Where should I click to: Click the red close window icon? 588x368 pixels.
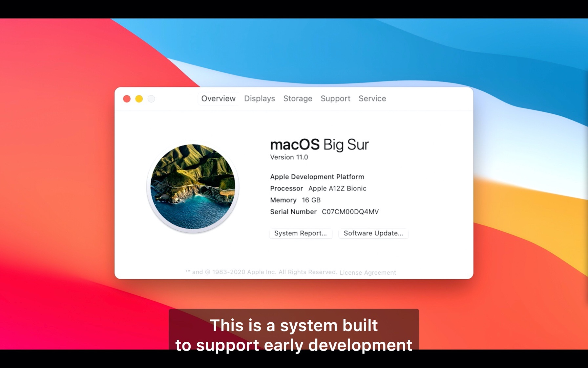[127, 99]
